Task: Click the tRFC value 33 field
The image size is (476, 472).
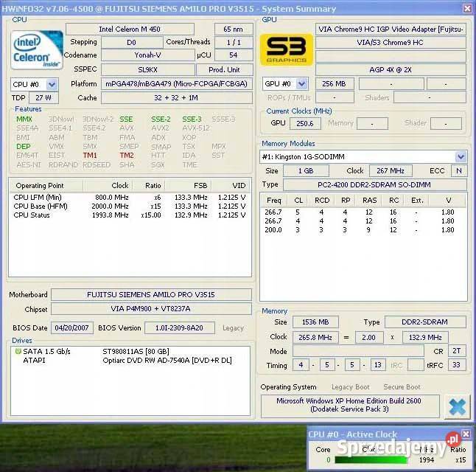Action: 457,365
